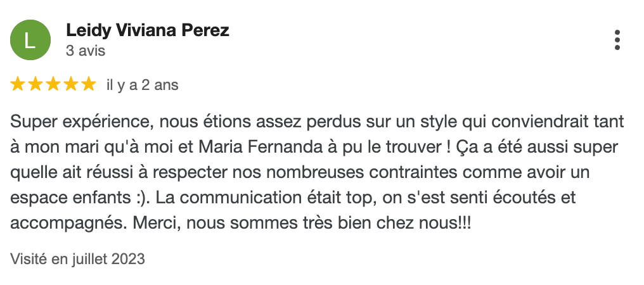Click the fourth rating star
Viewport: 644px width, 285px height.
point(71,84)
